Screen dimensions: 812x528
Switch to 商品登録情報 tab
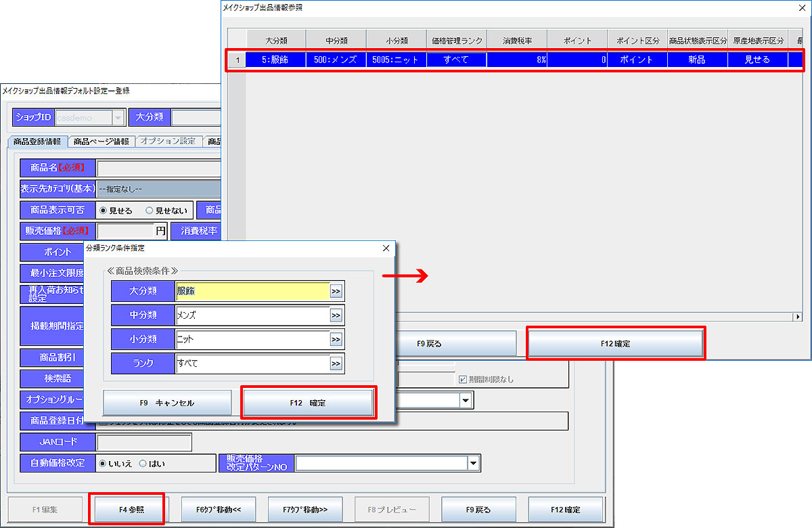[37, 141]
